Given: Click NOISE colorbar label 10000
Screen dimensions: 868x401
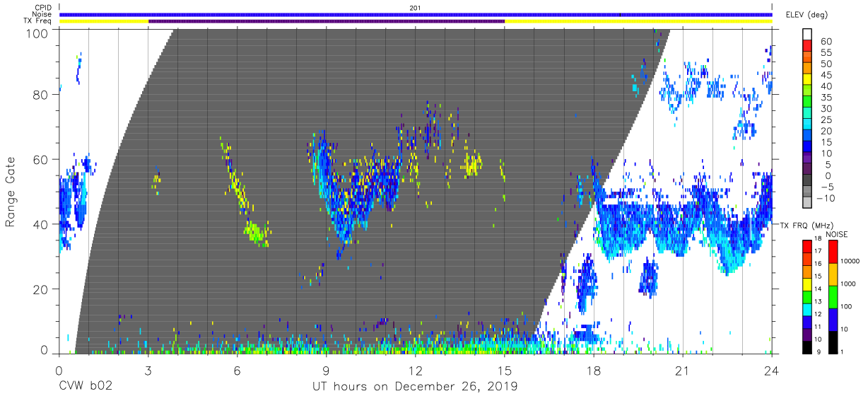Looking at the screenshot, I should pyautogui.click(x=850, y=262).
